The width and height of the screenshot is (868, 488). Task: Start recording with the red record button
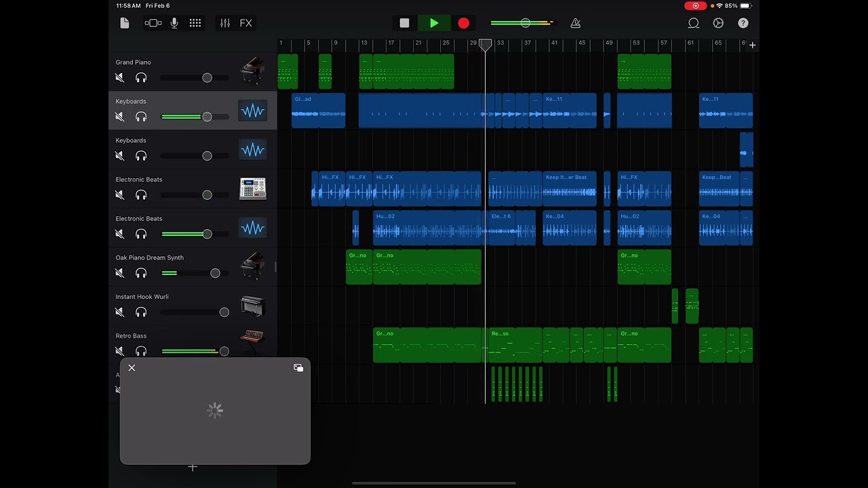464,23
